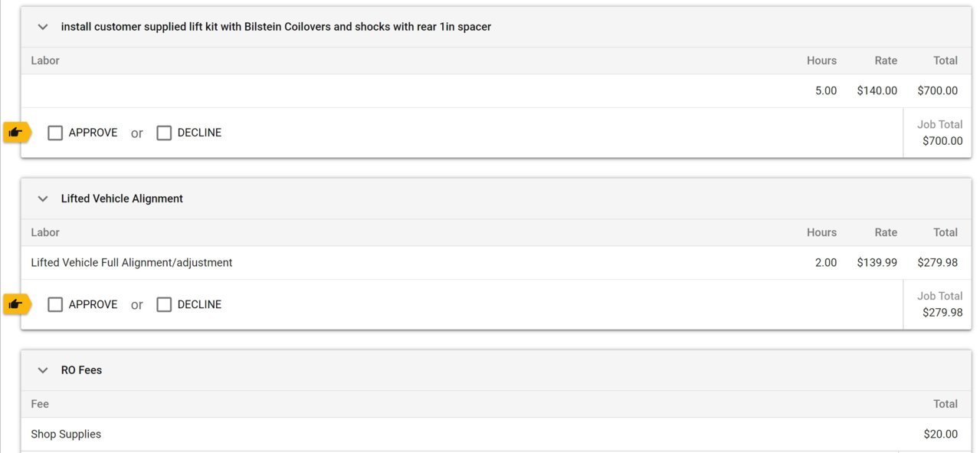Click the Fee column header under RO Fees
Image resolution: width=980 pixels, height=453 pixels.
(40, 404)
